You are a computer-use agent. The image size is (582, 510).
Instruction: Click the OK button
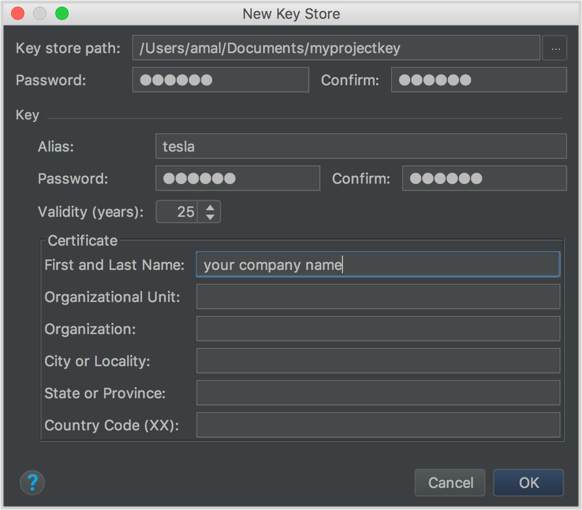[x=529, y=483]
